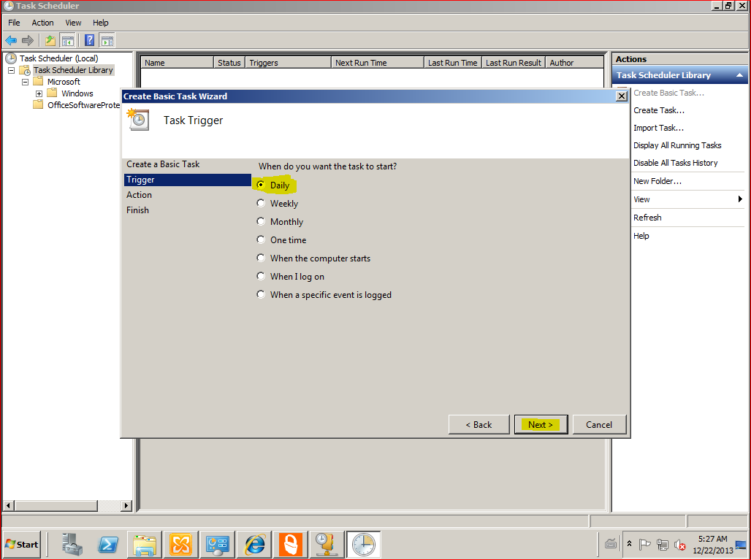This screenshot has width=751, height=560.
Task: Click Create Task... in Actions pane
Action: pos(658,110)
